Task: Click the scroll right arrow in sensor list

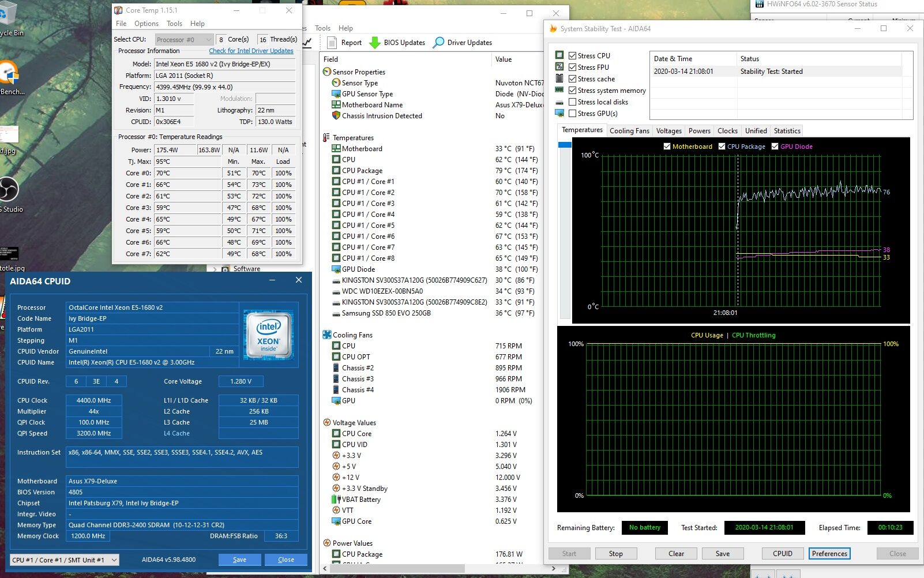Action: [554, 568]
